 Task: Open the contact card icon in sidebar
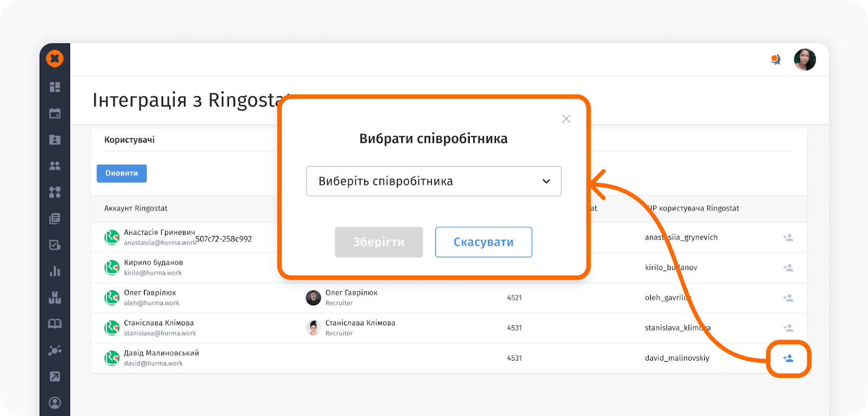point(55,139)
